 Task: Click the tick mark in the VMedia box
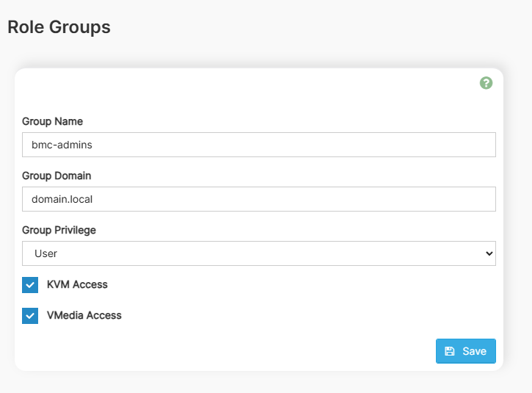(x=30, y=316)
